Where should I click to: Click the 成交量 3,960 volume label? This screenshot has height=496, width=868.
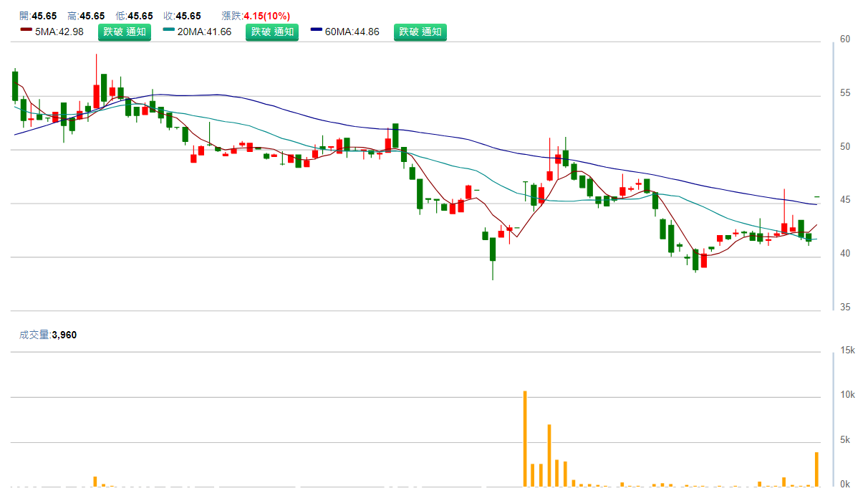point(47,334)
